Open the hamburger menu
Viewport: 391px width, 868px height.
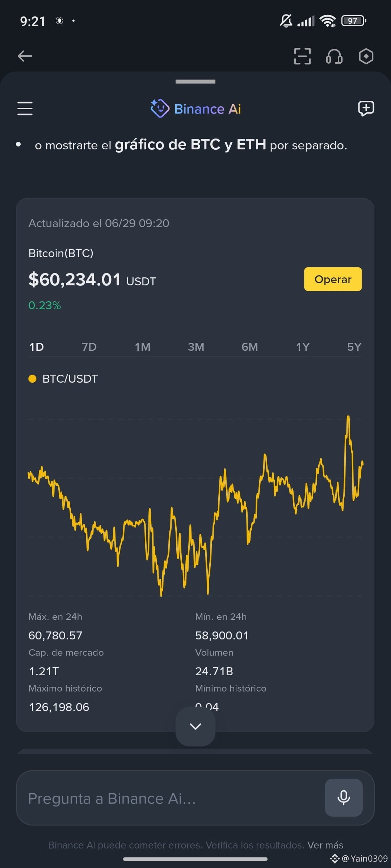point(25,109)
